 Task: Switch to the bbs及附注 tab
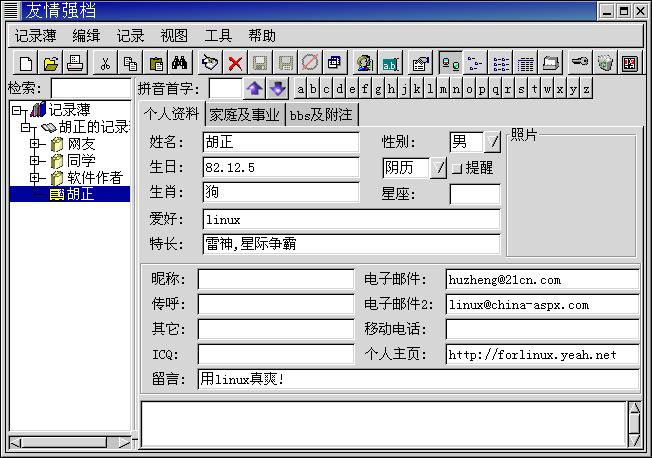coord(321,114)
